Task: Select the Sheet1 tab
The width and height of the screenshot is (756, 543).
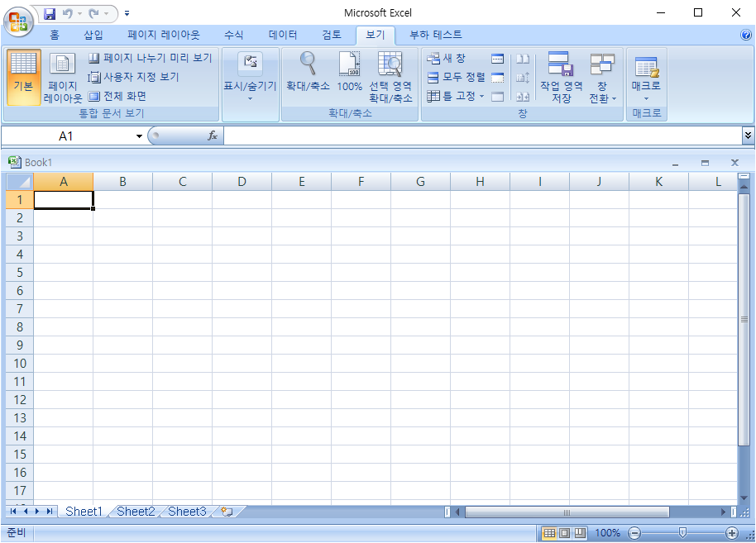Action: [84, 512]
